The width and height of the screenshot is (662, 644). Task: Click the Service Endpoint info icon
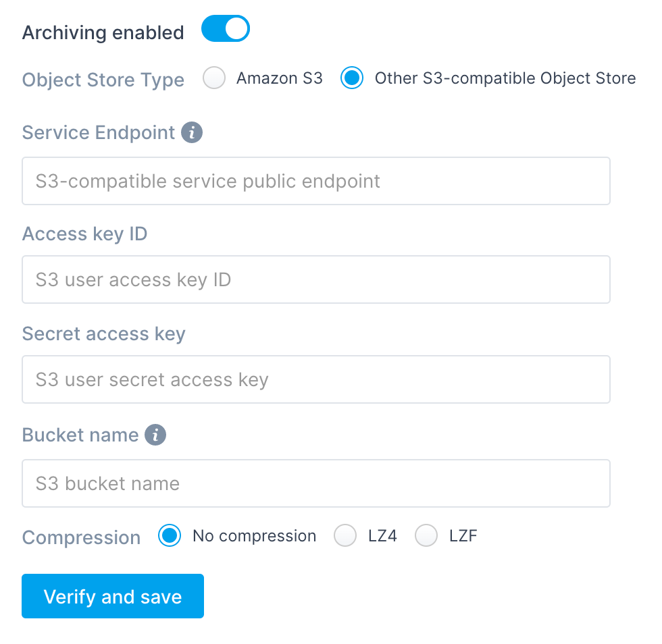click(192, 132)
